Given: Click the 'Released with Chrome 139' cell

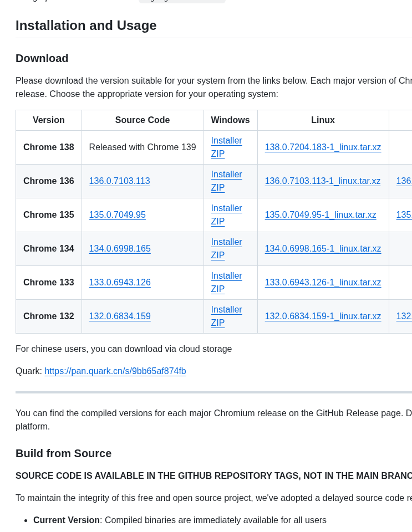Looking at the screenshot, I should point(143,147).
